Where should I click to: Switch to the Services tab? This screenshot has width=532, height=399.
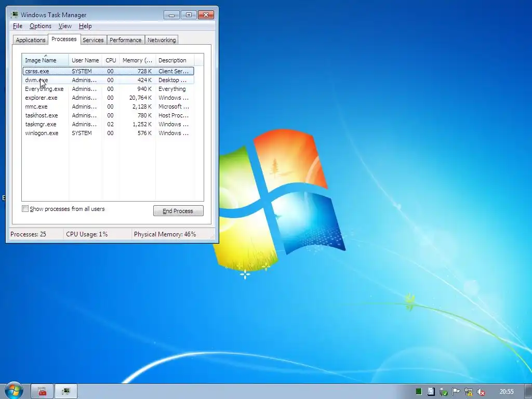click(93, 40)
